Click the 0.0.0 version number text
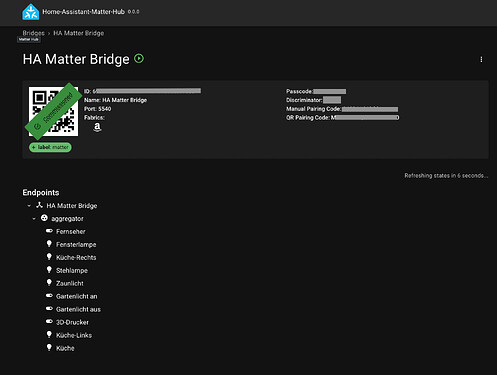497x375 pixels. click(133, 12)
